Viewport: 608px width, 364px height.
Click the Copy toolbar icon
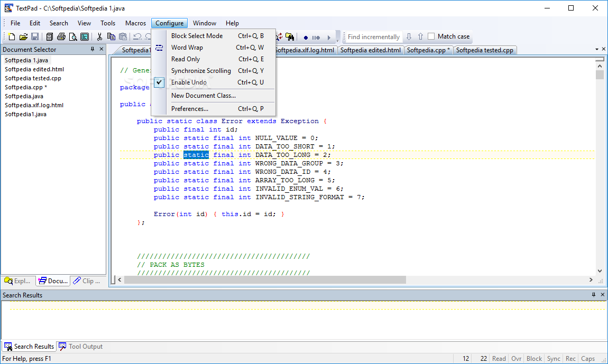111,37
